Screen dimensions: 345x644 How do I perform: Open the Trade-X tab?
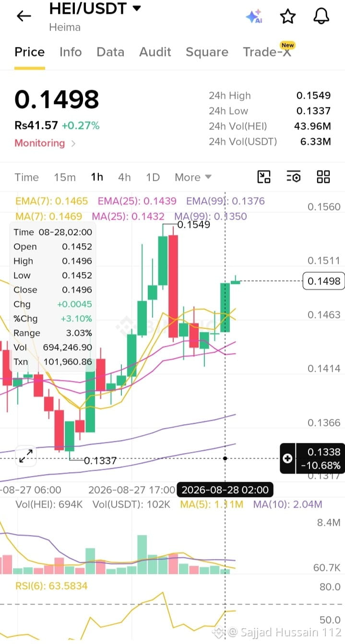[x=267, y=52]
